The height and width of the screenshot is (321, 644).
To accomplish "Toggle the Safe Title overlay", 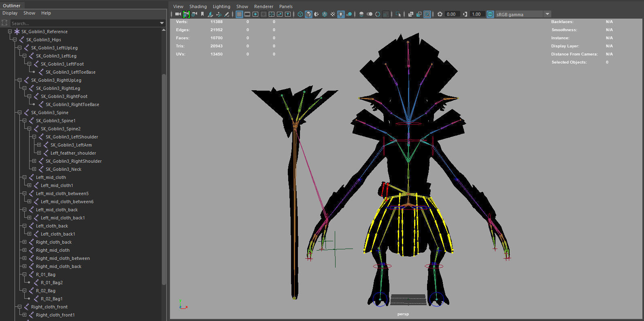I will pos(288,14).
